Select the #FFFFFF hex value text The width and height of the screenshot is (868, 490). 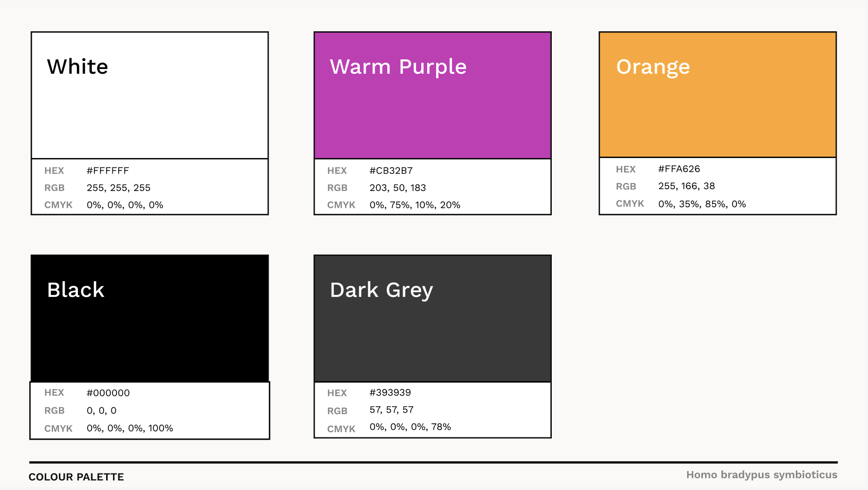[108, 171]
